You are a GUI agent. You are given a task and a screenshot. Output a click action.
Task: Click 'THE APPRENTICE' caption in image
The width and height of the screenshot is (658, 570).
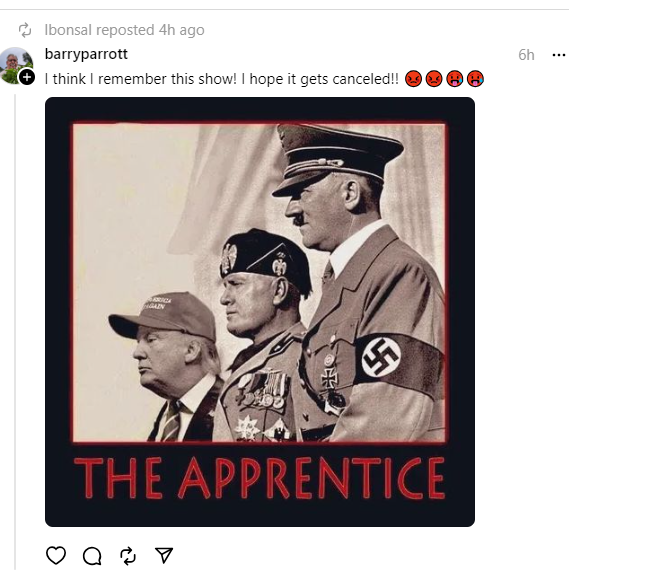coord(259,478)
